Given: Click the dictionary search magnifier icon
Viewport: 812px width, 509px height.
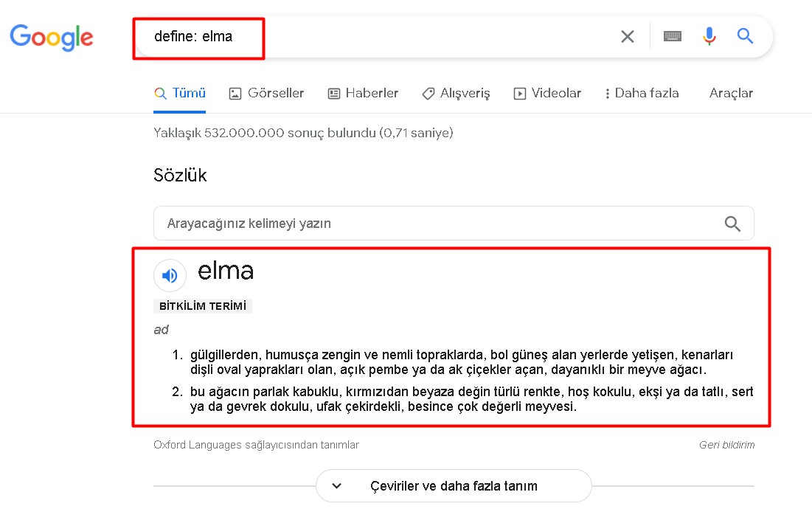Looking at the screenshot, I should point(732,224).
